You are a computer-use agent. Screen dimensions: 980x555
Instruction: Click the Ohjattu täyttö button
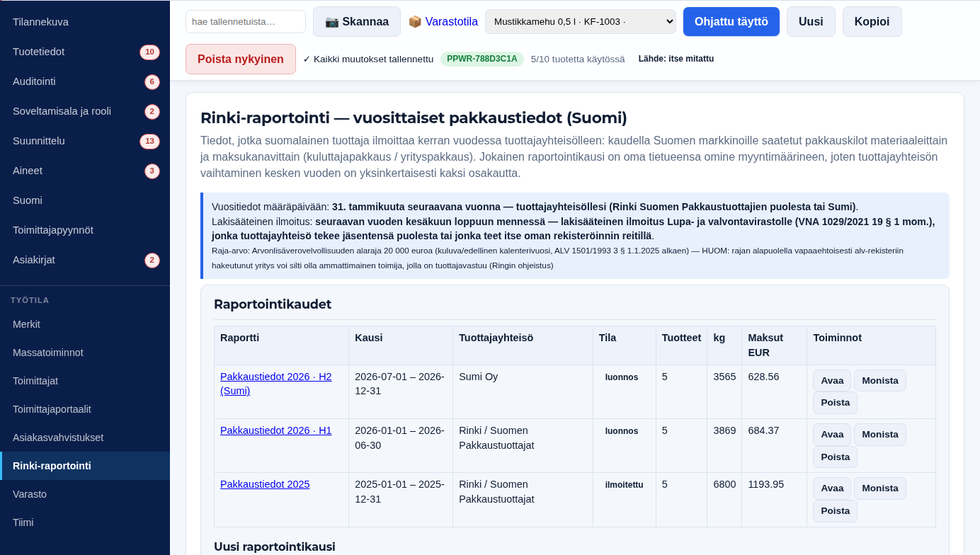coord(731,21)
